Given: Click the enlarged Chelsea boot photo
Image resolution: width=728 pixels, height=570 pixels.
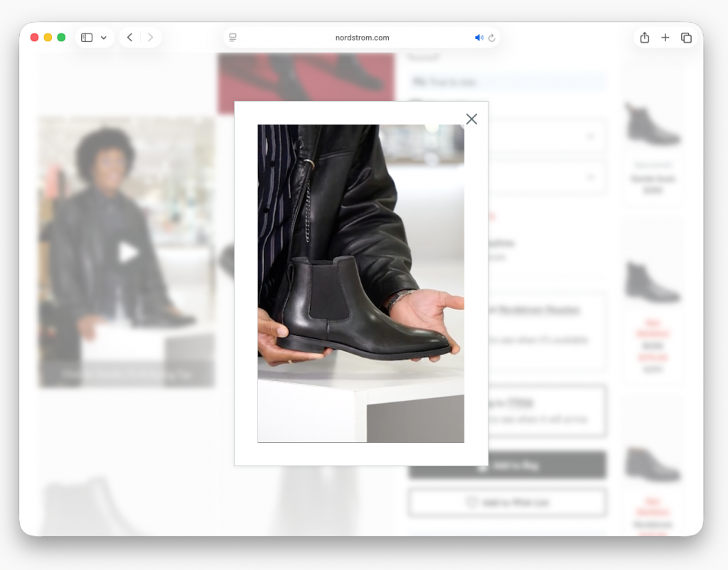Looking at the screenshot, I should click(360, 283).
